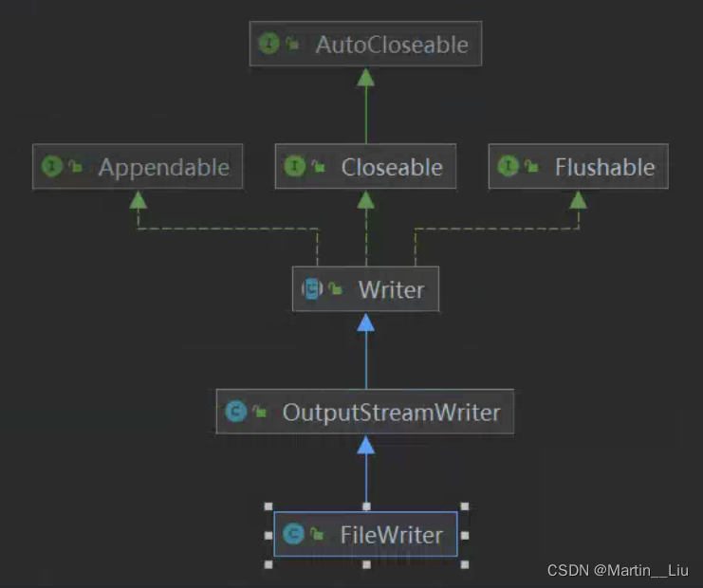Image resolution: width=703 pixels, height=588 pixels.
Task: Click the class icon on FileWriter node
Action: (293, 534)
